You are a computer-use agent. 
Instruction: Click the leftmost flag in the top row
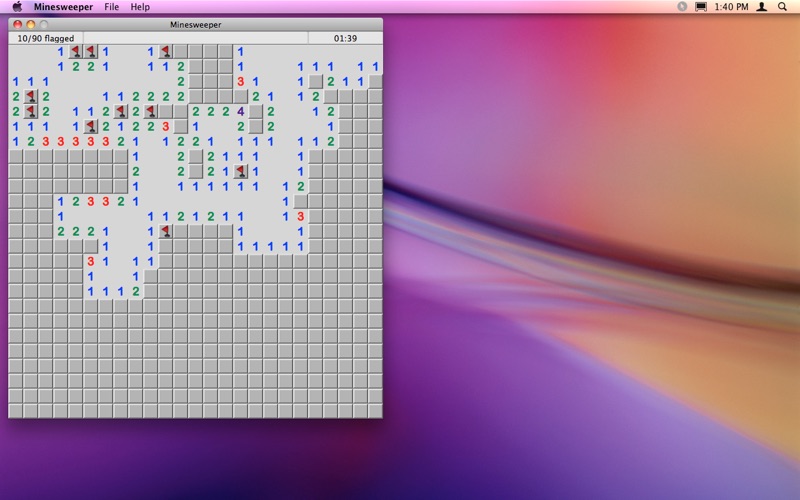(x=76, y=52)
